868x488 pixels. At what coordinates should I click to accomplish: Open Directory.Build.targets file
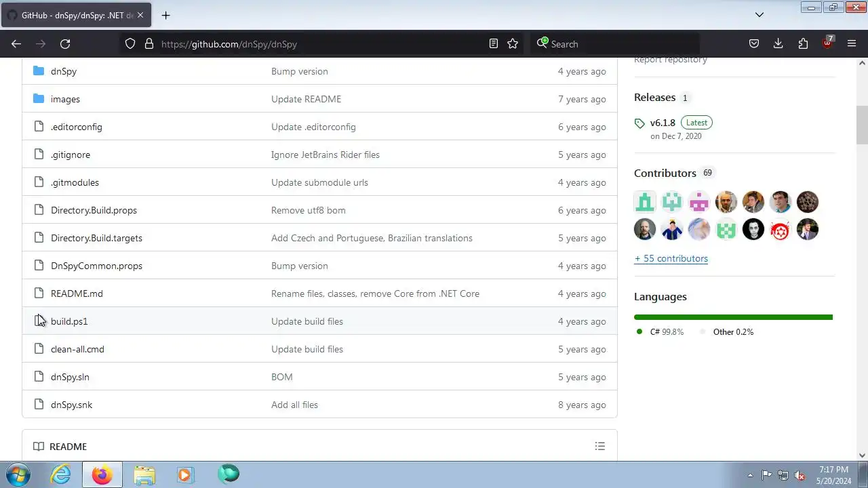(96, 238)
